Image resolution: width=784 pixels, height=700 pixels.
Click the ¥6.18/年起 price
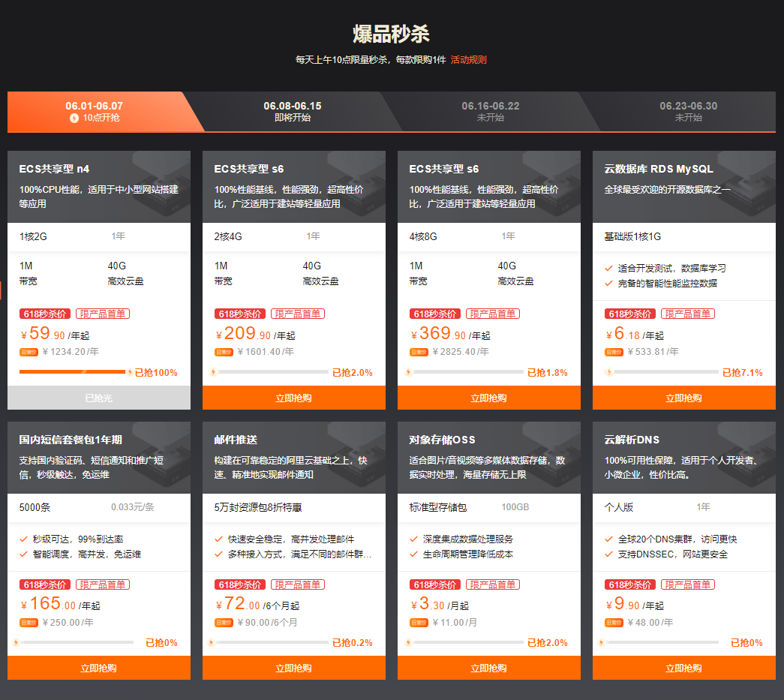(635, 334)
